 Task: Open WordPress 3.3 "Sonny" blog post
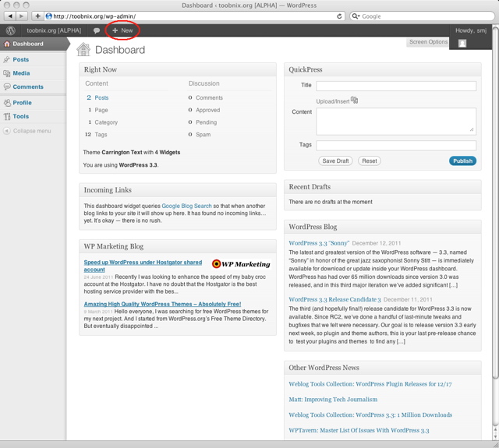[319, 243]
